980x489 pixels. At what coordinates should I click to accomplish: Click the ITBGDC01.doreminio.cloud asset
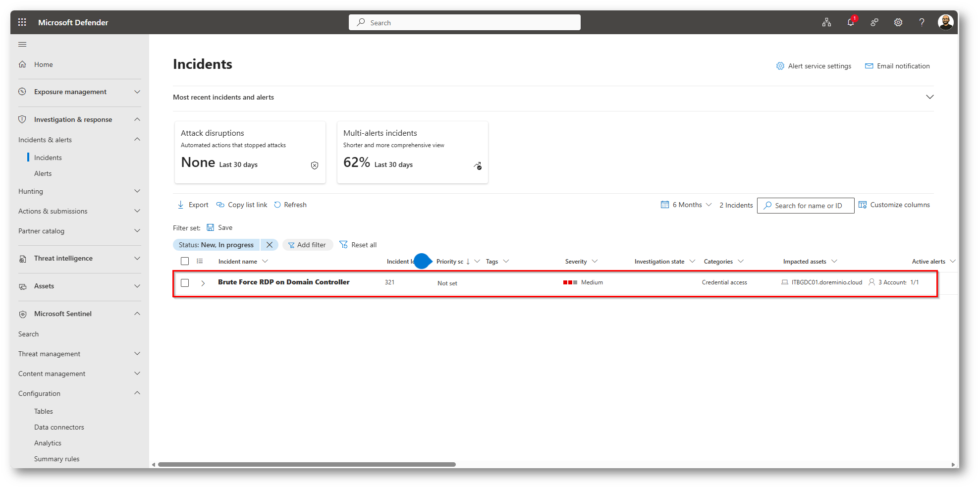pyautogui.click(x=826, y=282)
